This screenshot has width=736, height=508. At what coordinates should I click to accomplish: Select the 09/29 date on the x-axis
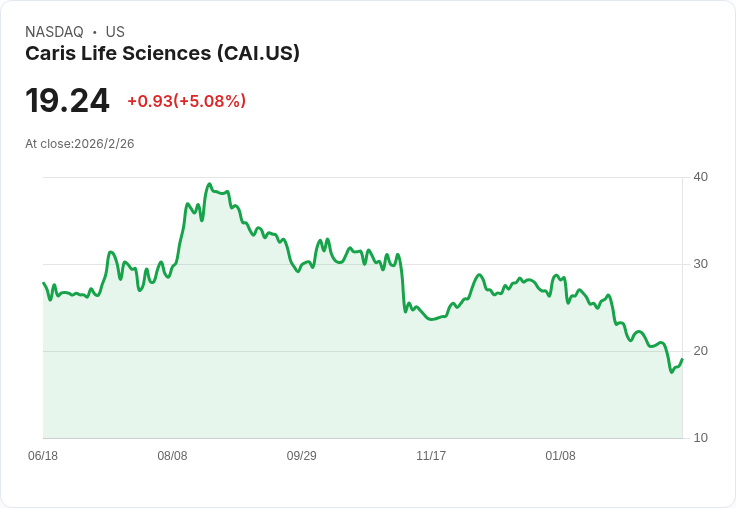tap(301, 456)
